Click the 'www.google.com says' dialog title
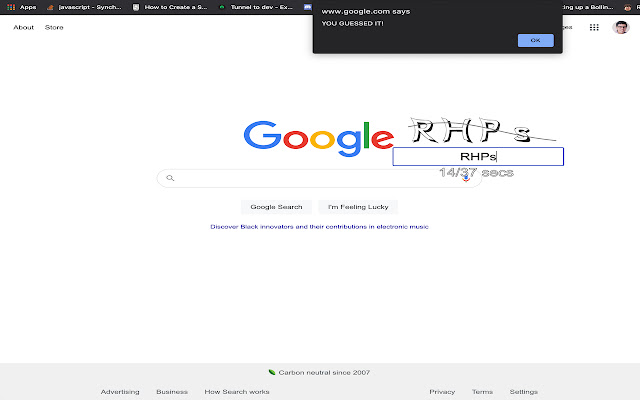This screenshot has height=400, width=640. (x=366, y=11)
